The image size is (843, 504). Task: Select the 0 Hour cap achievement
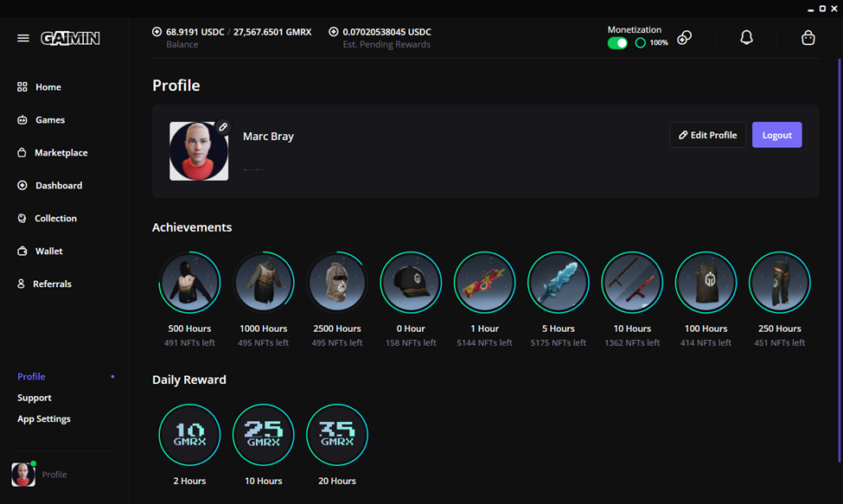tap(411, 283)
